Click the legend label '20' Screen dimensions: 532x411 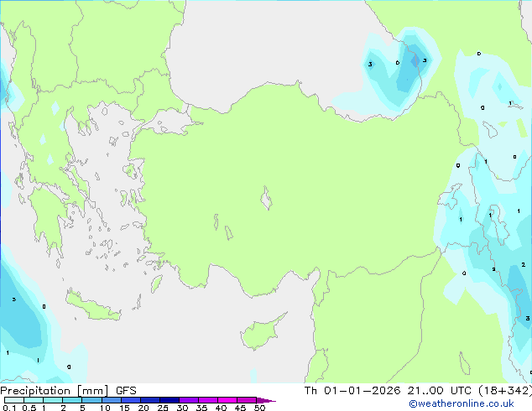tap(143, 408)
